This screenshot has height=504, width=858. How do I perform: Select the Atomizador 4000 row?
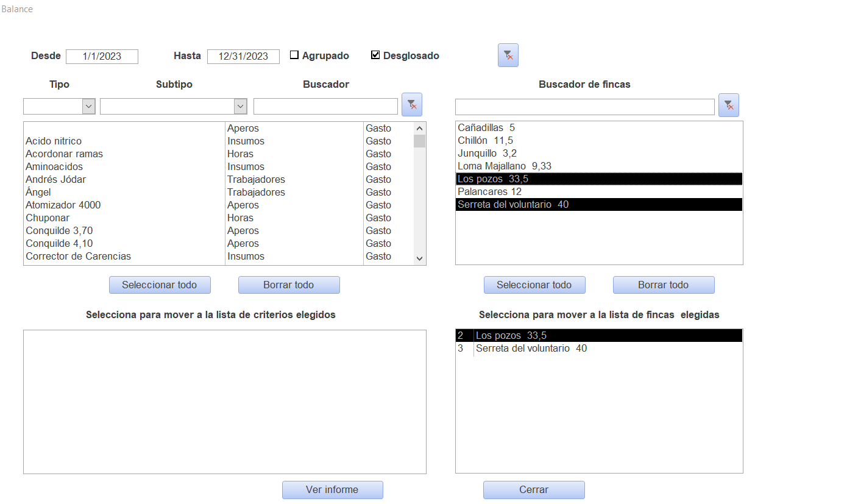coord(218,205)
